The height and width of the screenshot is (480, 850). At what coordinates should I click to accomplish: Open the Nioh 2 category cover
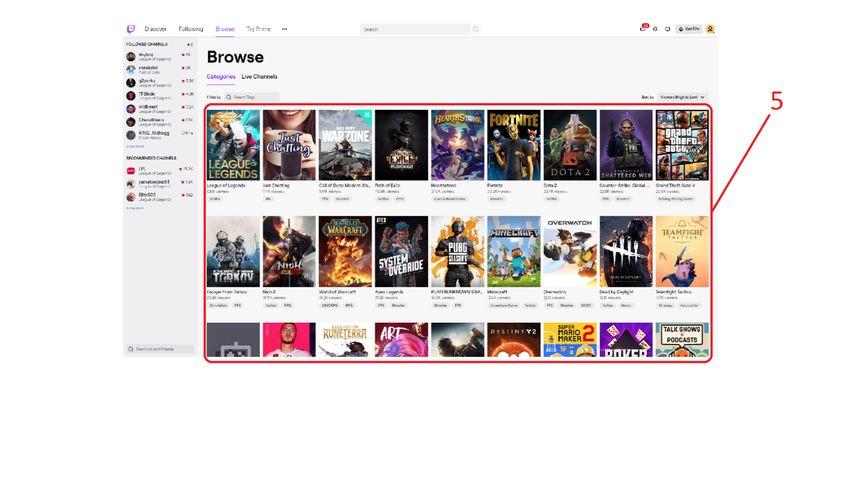(x=289, y=252)
